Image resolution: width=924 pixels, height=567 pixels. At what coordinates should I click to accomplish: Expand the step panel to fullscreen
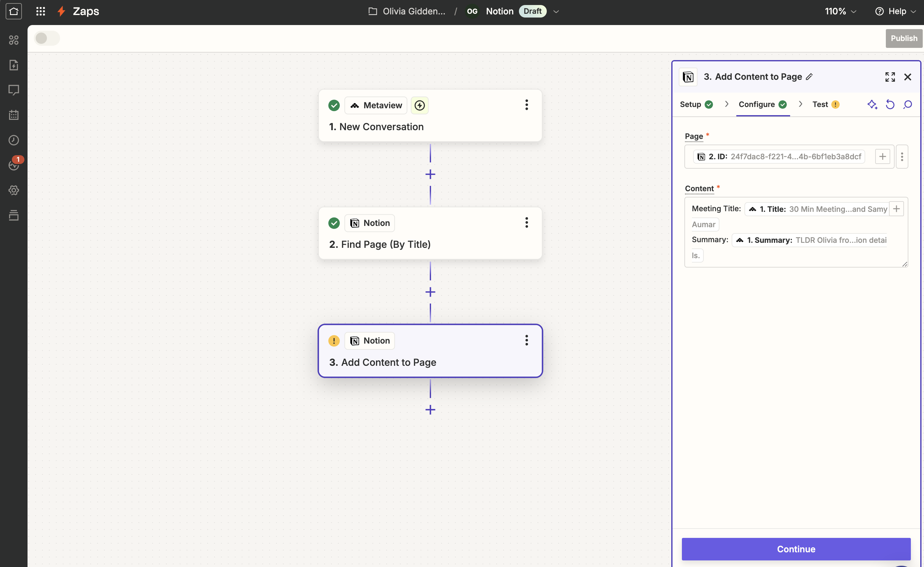[890, 77]
